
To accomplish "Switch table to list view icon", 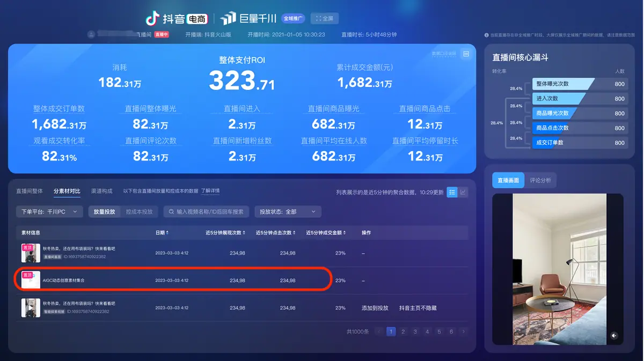I will 452,192.
